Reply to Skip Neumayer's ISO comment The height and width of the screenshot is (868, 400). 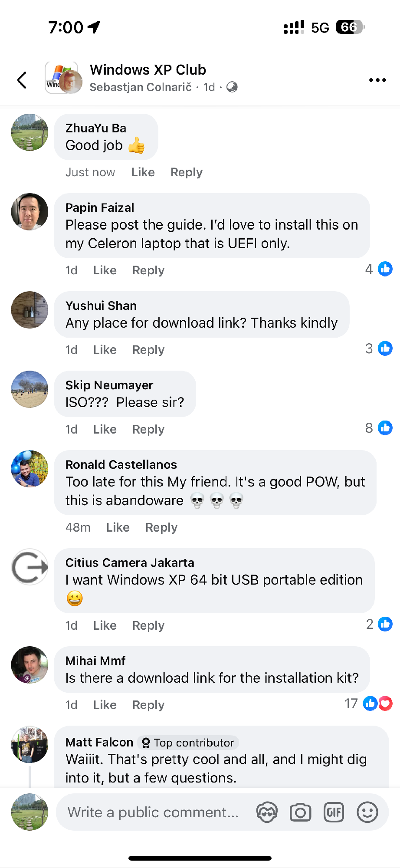148,430
